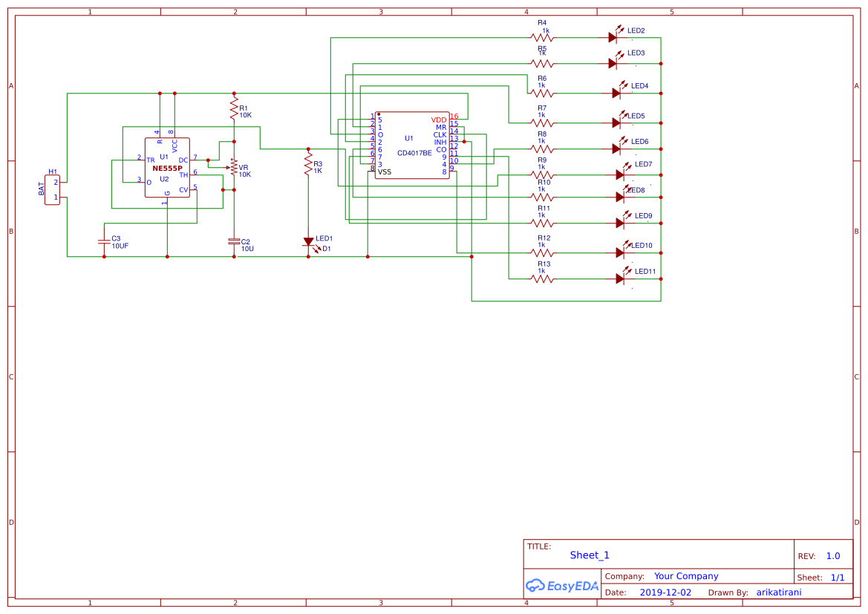The width and height of the screenshot is (868, 614).
Task: Click the CV pin label on NE555P
Action: [184, 191]
